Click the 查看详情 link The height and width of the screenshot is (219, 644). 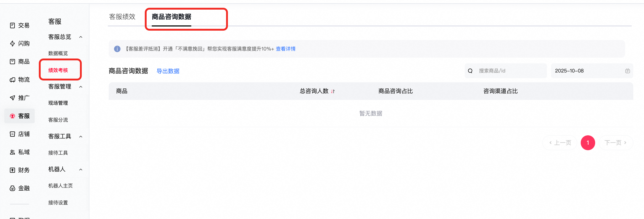click(285, 49)
